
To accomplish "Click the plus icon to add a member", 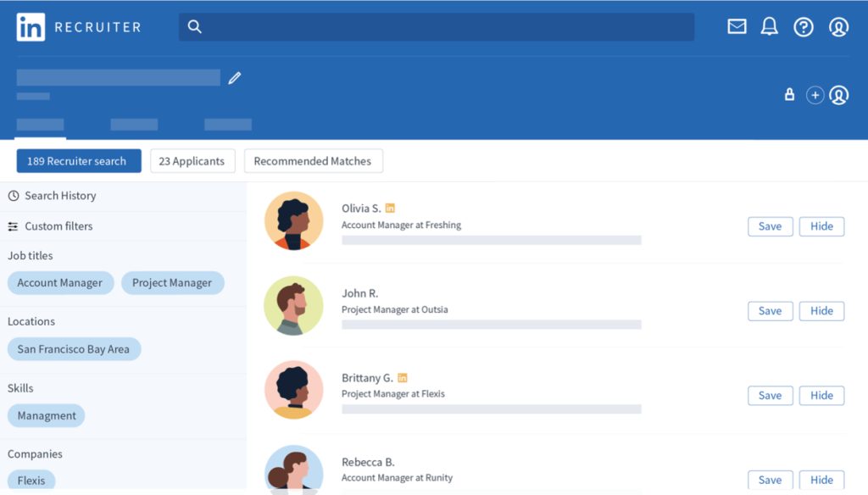I will (815, 95).
